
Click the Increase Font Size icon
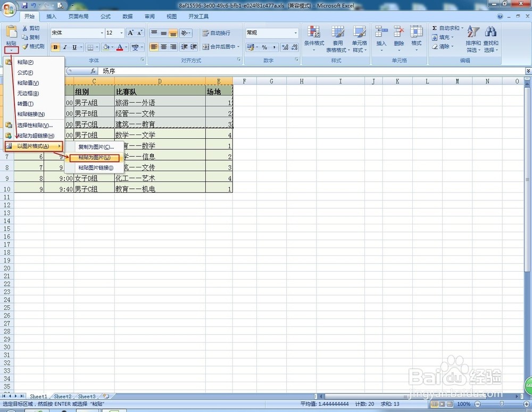click(x=131, y=32)
